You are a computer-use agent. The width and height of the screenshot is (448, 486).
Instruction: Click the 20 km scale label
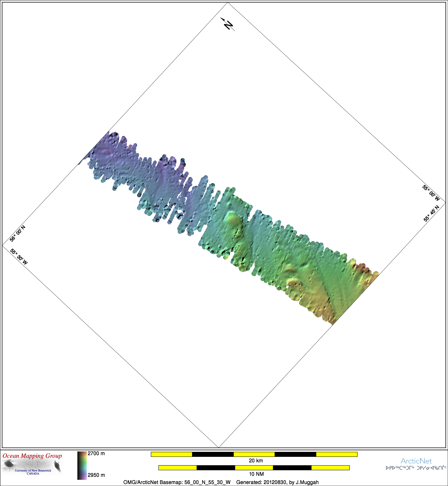[256, 461]
